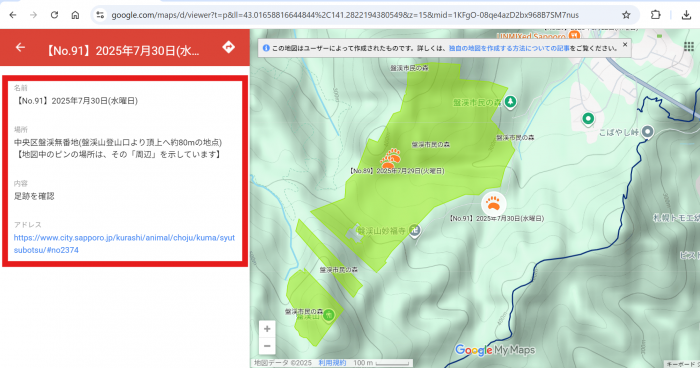Click the 盤渓市民の森 green tree pin
This screenshot has width=700, height=368.
point(510,102)
